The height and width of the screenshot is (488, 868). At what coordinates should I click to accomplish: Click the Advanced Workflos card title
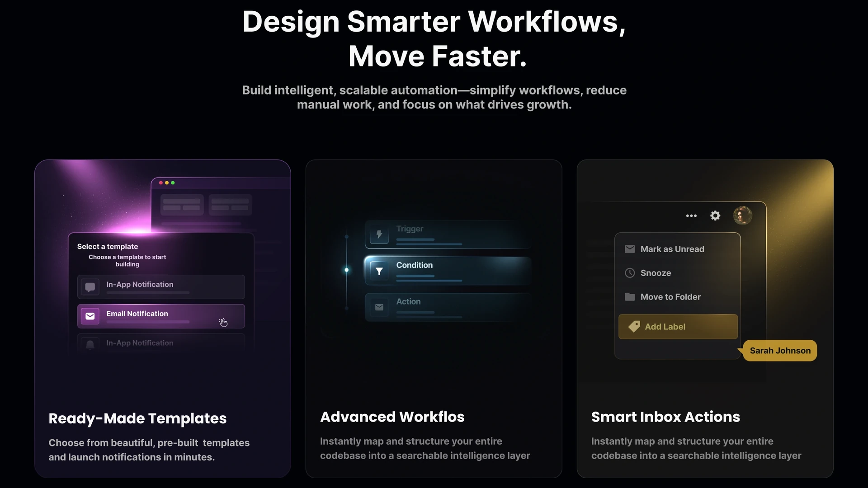click(x=392, y=417)
